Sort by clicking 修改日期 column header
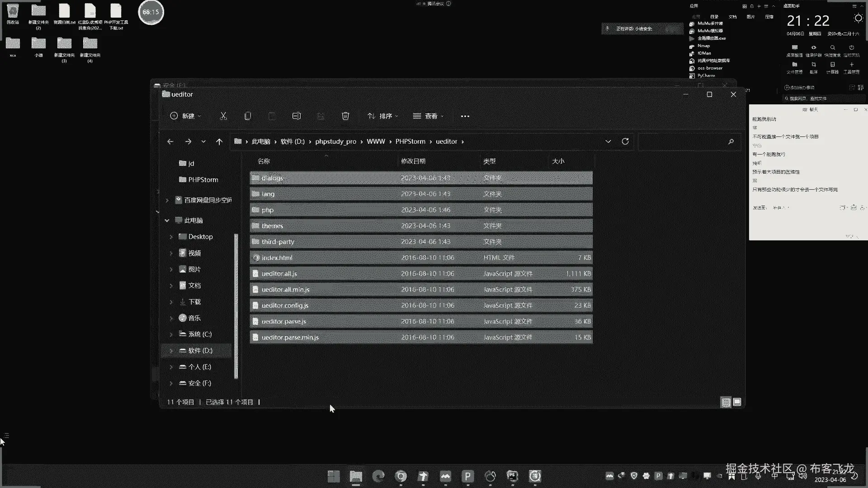Screen dimensions: 868x488 click(x=413, y=161)
